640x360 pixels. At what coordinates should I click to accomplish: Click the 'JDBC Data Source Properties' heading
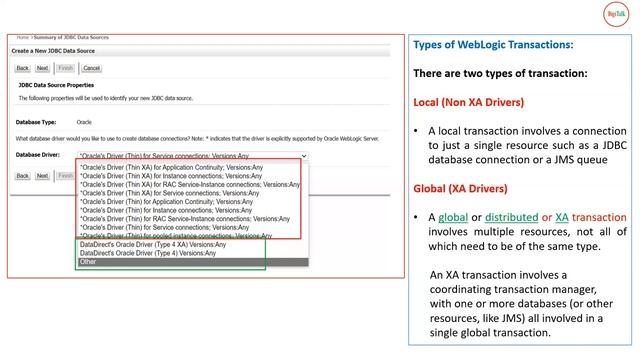56,85
